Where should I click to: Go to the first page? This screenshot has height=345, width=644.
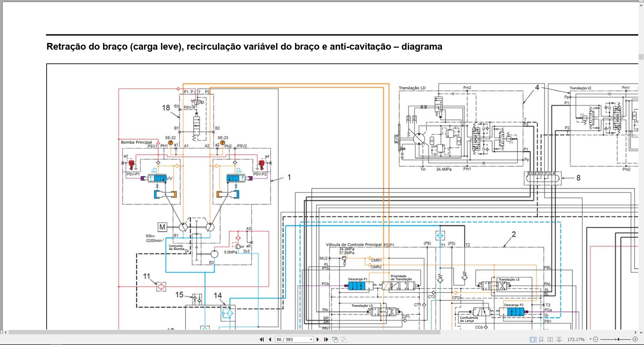click(262, 340)
